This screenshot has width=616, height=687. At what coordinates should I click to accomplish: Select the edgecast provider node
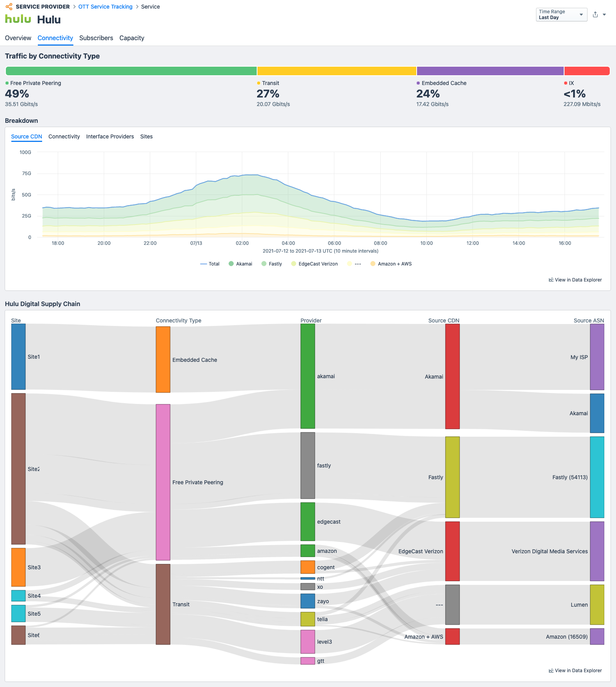tap(308, 522)
